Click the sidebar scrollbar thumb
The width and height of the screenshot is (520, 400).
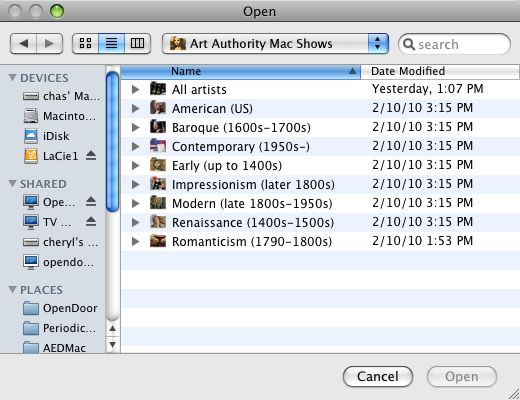112,142
